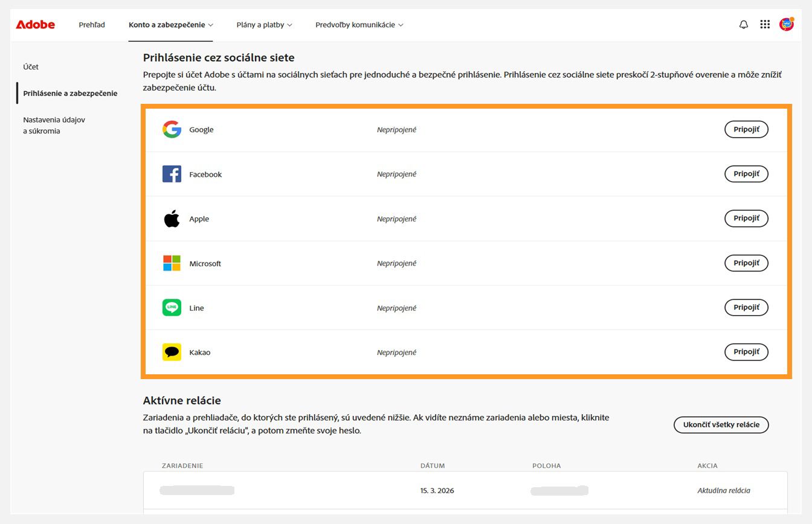Connect the Facebook account with Pripojiť

746,174
